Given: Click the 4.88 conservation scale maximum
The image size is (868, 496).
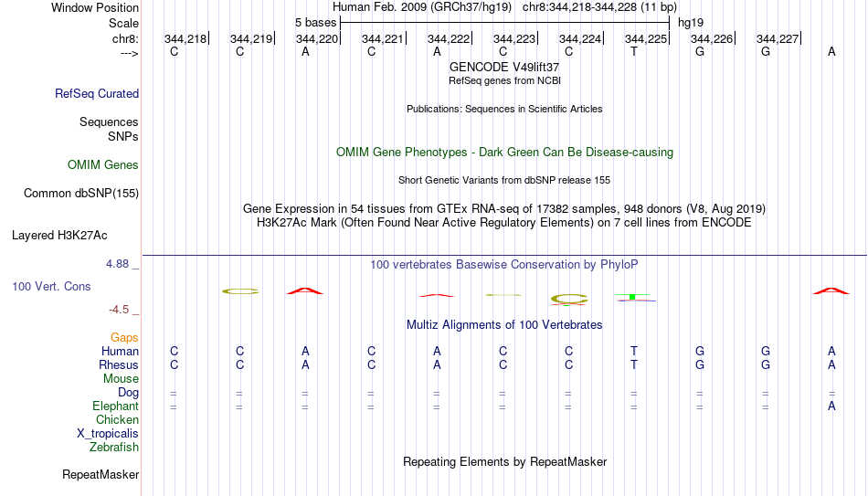Looking at the screenshot, I should [x=118, y=264].
